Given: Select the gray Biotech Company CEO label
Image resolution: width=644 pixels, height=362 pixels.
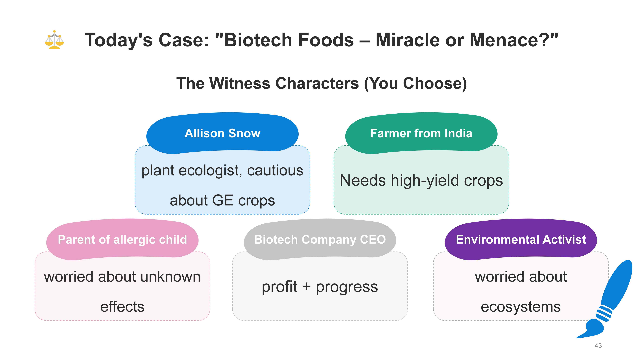Looking at the screenshot, I should (x=320, y=239).
